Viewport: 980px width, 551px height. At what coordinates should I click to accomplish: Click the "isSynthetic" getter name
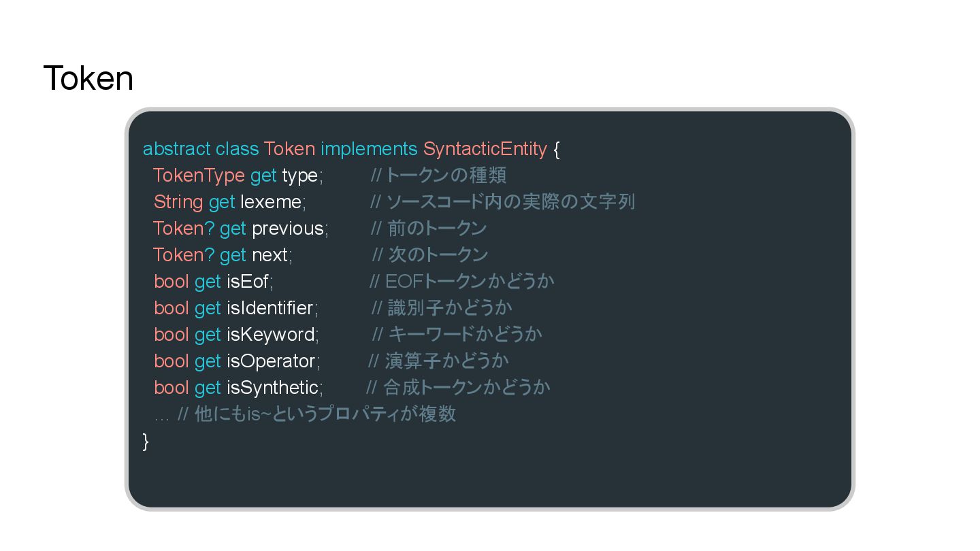[x=272, y=388]
